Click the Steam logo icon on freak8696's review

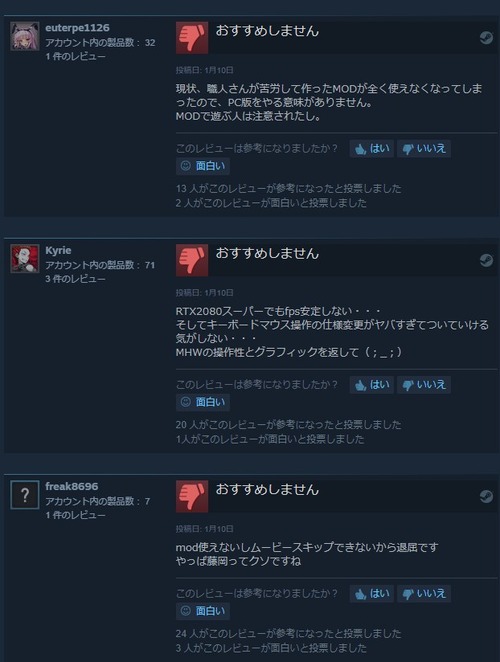[x=486, y=496]
